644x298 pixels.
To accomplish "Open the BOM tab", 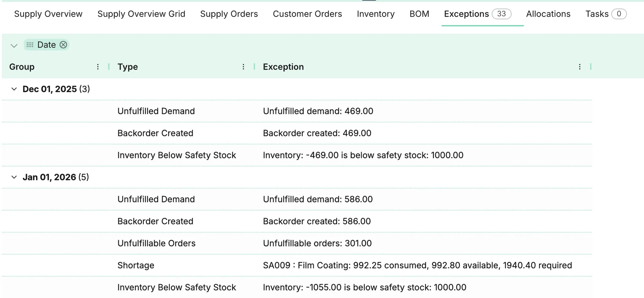I will pyautogui.click(x=419, y=14).
